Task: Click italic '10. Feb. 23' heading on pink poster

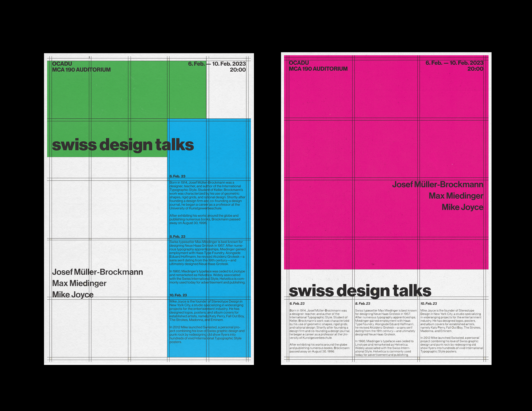Action: (x=429, y=304)
